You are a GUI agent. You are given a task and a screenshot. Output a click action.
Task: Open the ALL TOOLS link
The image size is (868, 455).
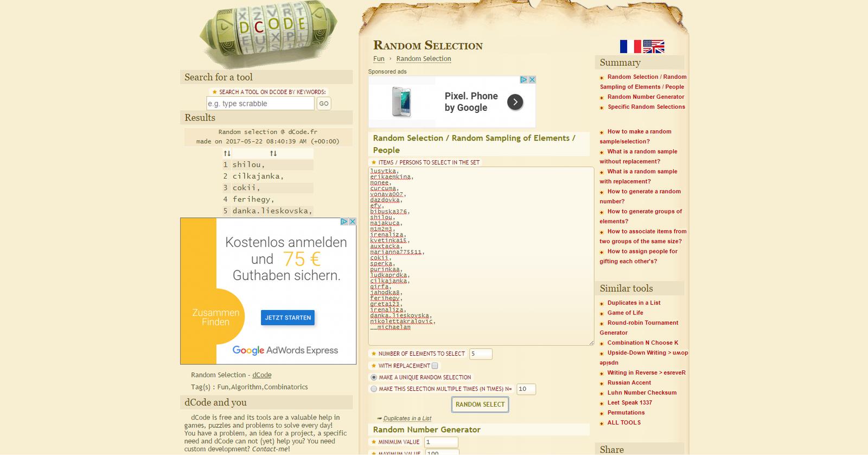624,422
